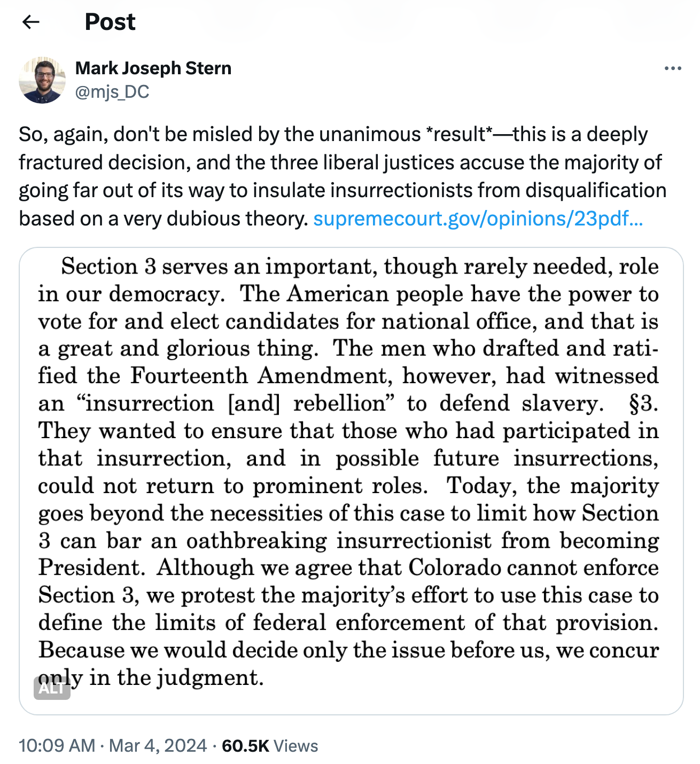Image resolution: width=700 pixels, height=764 pixels.
Task: Click the word "*result*" in the tweet
Action: click(x=460, y=134)
